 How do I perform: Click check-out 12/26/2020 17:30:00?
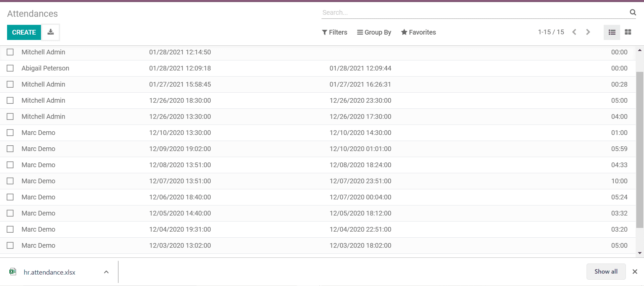tap(360, 116)
